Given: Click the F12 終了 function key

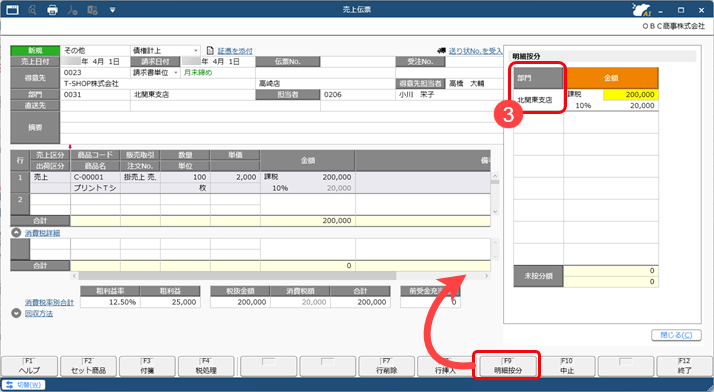Looking at the screenshot, I should coord(684,366).
